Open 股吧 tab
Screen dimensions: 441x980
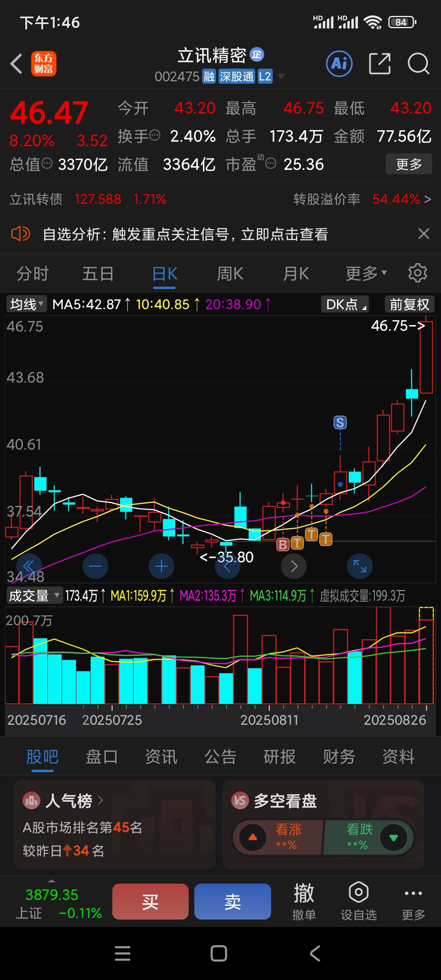point(42,757)
